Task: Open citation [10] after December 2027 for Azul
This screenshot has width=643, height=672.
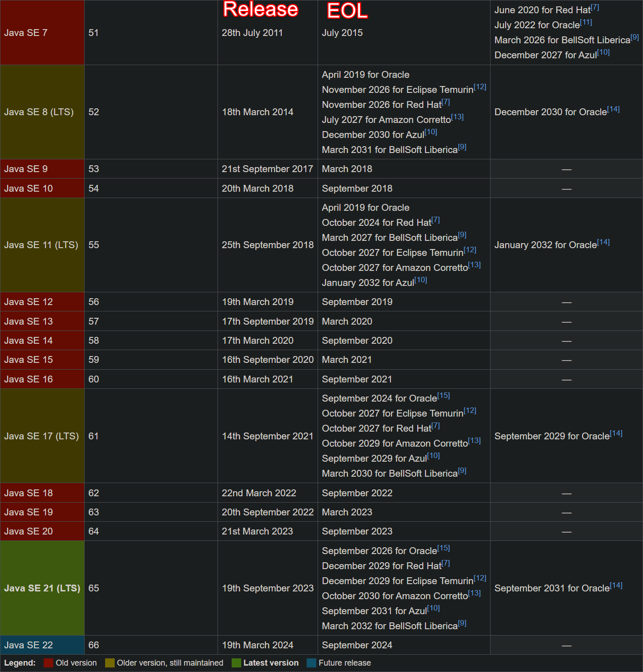Action: pos(603,52)
